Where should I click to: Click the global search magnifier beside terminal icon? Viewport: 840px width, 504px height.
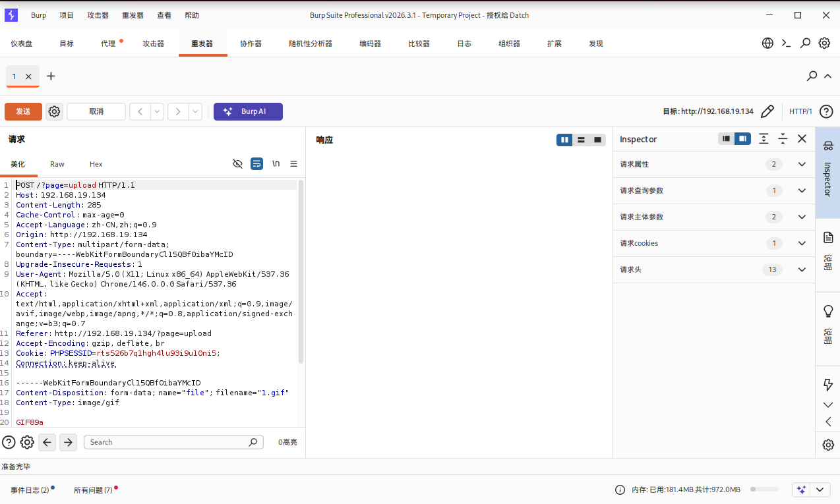(x=805, y=43)
